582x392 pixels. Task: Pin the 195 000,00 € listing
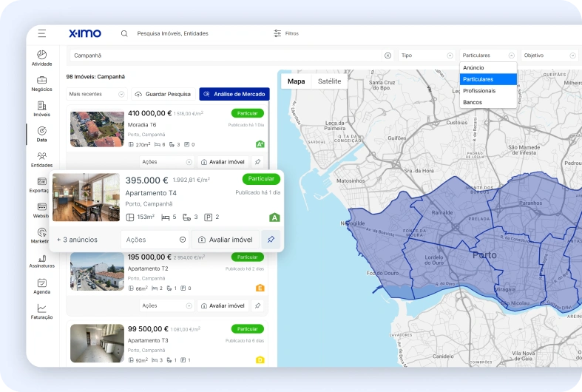pyautogui.click(x=257, y=305)
